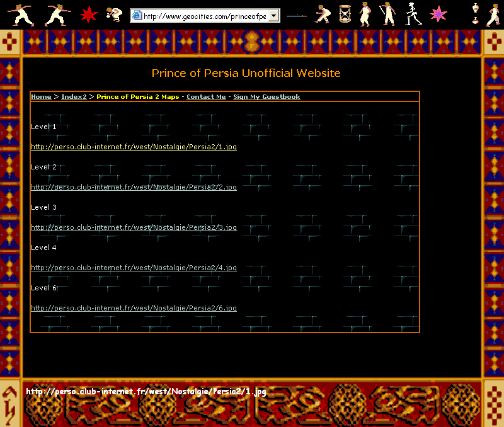This screenshot has height=427, width=504.
Task: Open the address bar dropdown arrow
Action: click(x=273, y=16)
